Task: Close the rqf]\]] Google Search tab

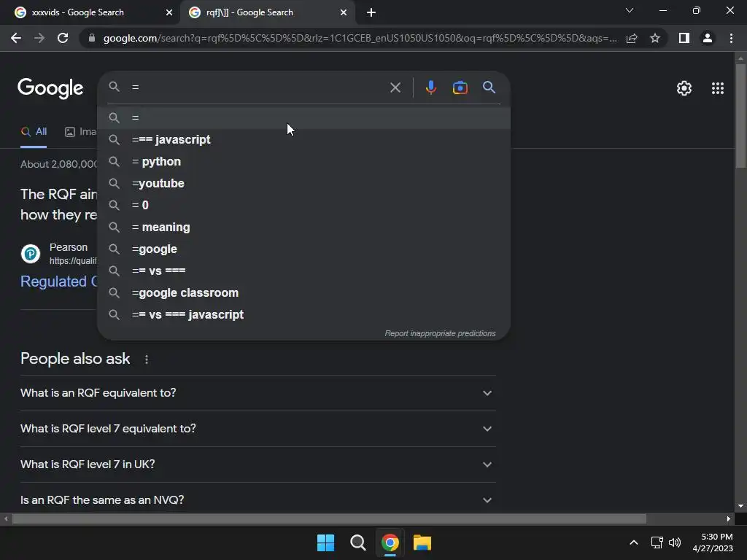Action: point(344,13)
